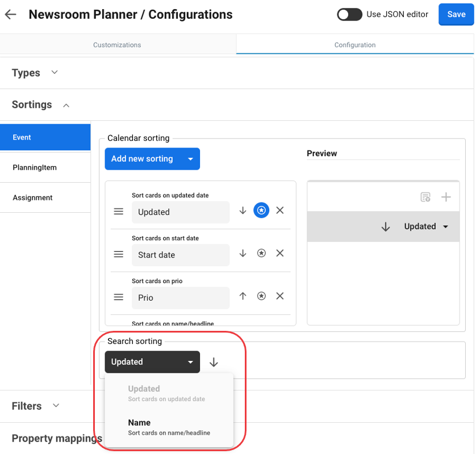Screen dimensions: 476x454
Task: Click the up arrow direction on Prio row
Action: tap(243, 296)
